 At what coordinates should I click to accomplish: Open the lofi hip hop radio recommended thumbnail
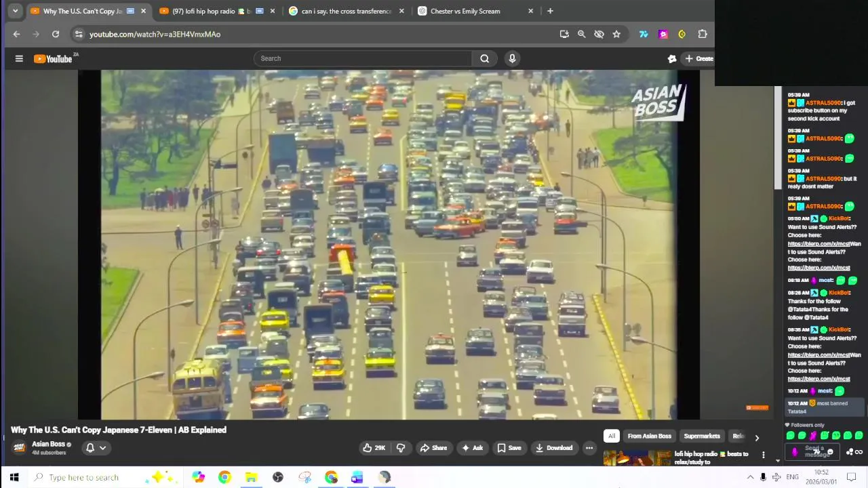(x=636, y=459)
